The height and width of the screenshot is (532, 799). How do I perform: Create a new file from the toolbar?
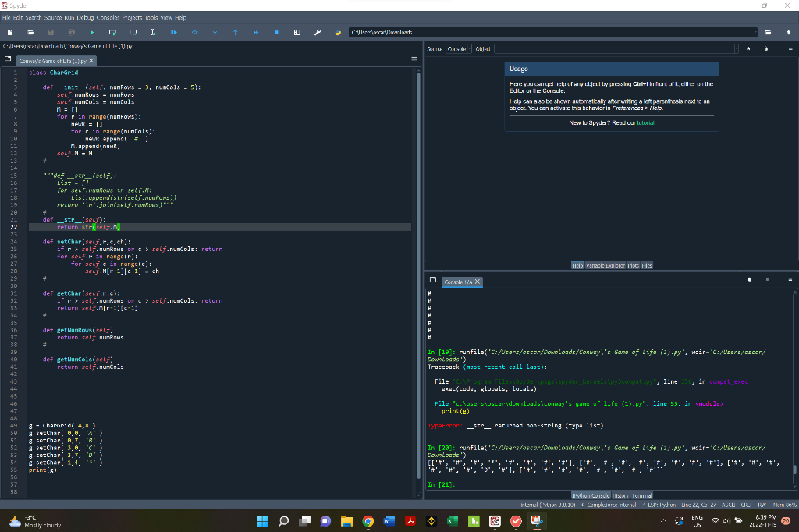pos(10,32)
